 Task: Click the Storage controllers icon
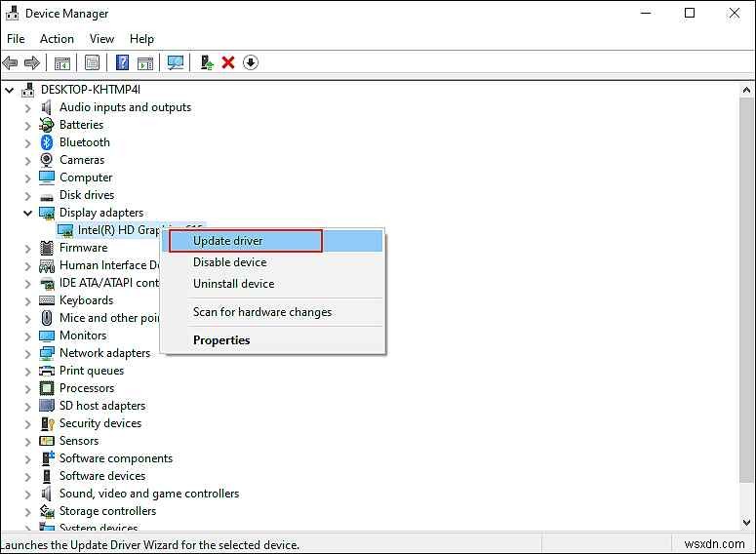tap(47, 511)
